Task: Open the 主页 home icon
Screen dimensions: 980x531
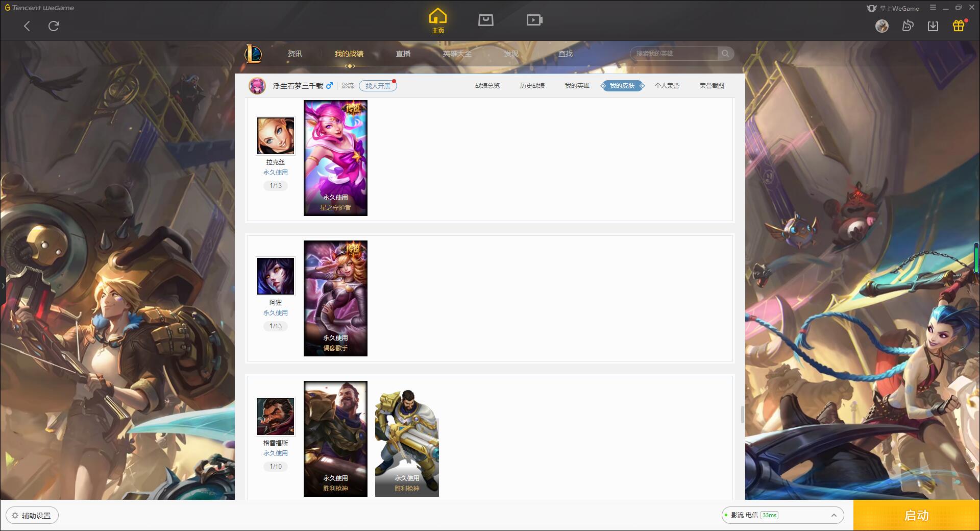Action: tap(438, 21)
